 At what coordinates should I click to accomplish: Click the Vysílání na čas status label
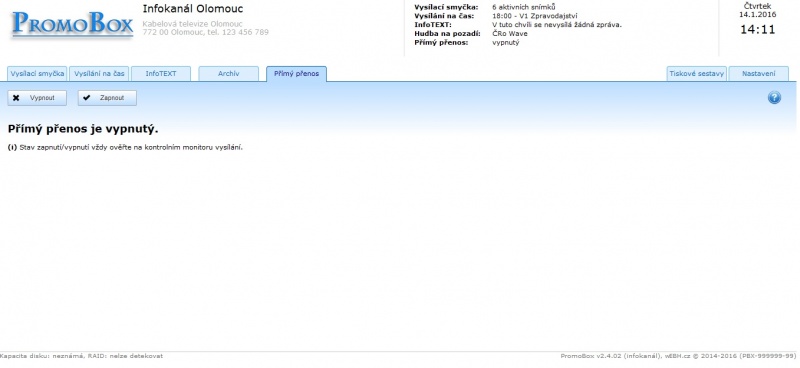click(444, 16)
